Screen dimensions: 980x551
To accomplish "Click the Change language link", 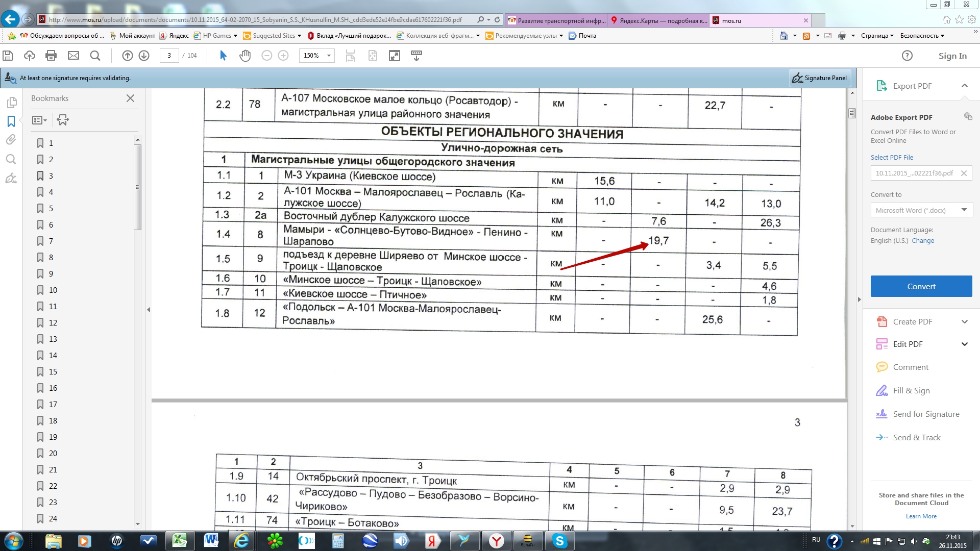I will (923, 241).
